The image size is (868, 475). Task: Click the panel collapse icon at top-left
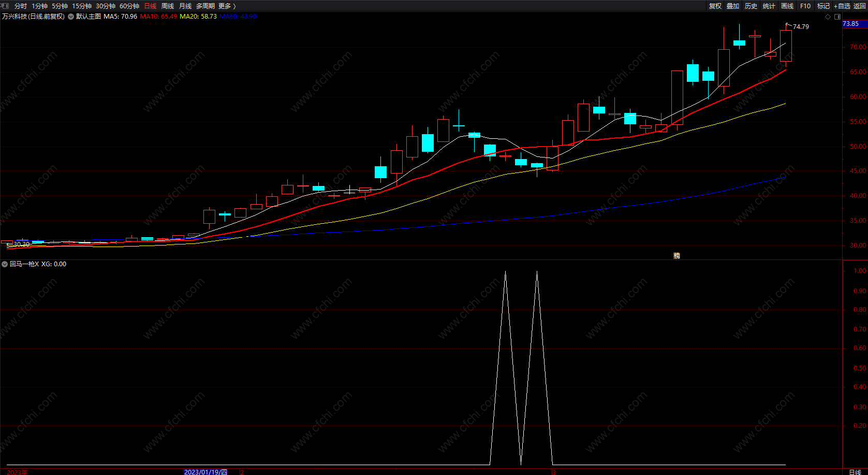(5, 6)
